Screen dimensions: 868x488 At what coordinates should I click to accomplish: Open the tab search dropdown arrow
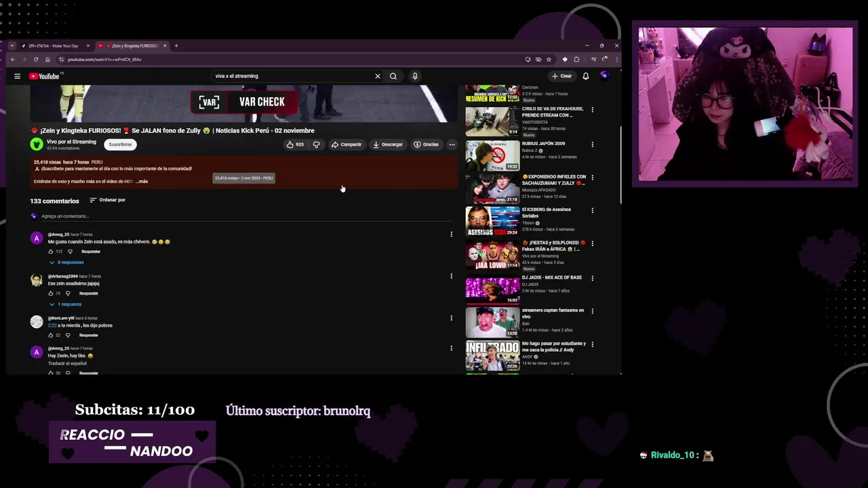(x=12, y=45)
